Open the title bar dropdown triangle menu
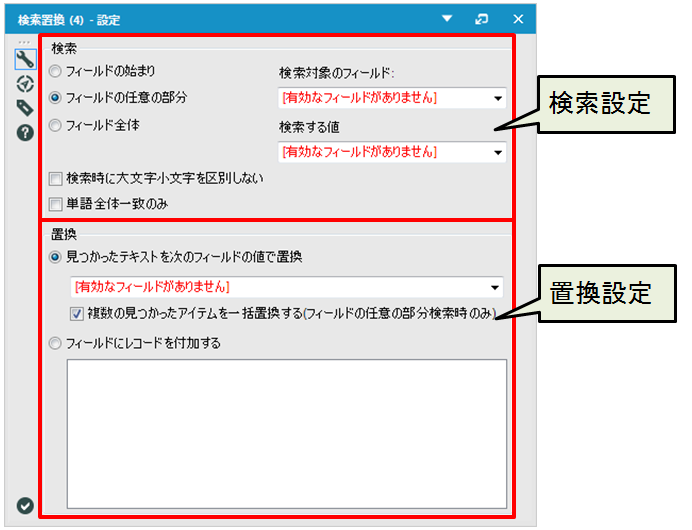This screenshot has width=692, height=530. click(447, 18)
